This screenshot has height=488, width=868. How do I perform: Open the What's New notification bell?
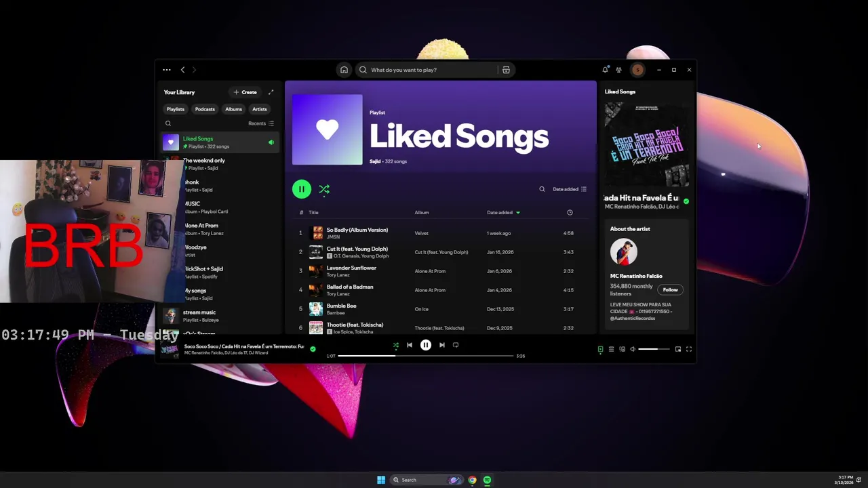606,69
